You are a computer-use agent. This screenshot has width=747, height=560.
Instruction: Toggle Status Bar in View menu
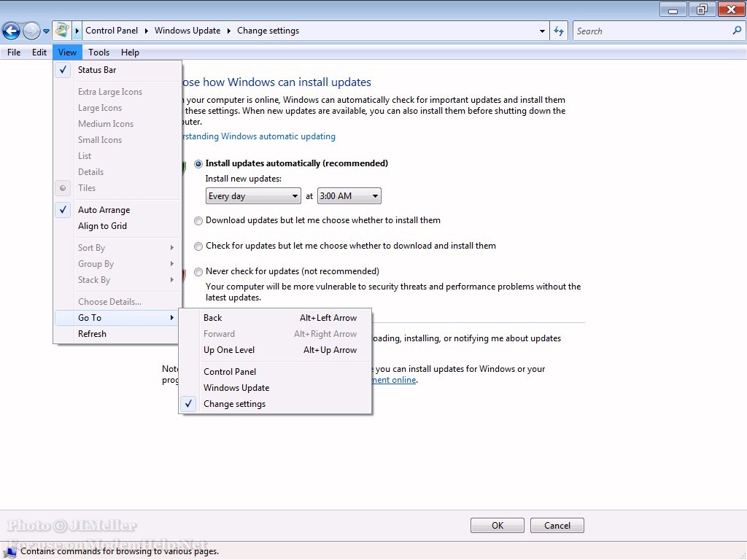(x=97, y=70)
